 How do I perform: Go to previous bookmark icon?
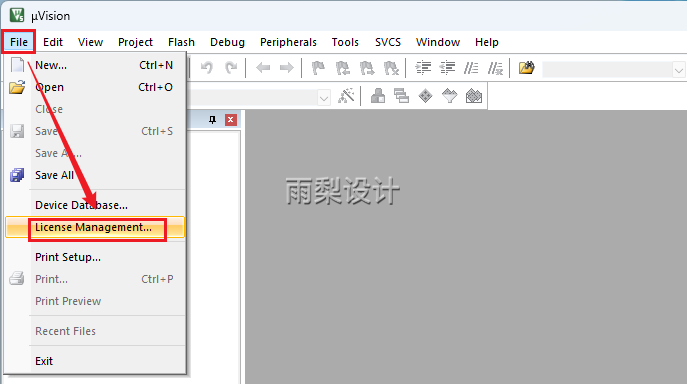pos(343,68)
